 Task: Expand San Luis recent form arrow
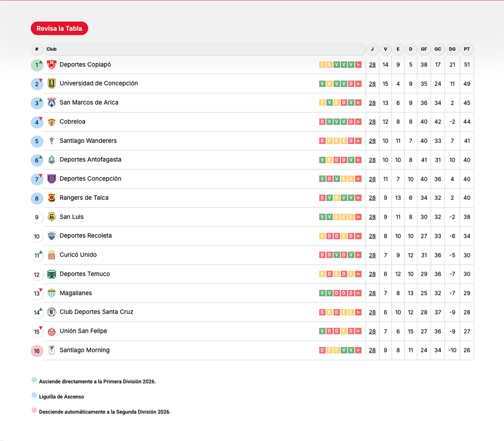coord(358,217)
